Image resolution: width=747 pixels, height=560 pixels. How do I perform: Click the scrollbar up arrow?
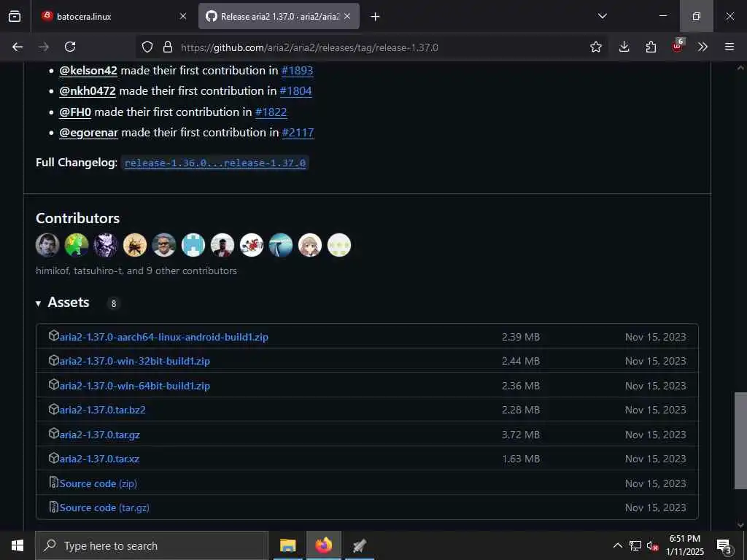[740, 68]
